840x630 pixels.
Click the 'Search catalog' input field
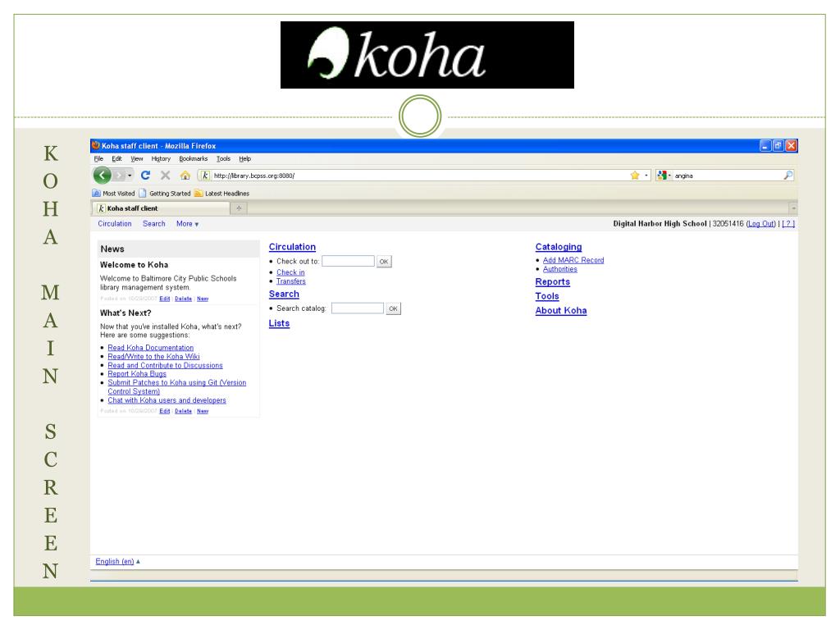pos(358,308)
